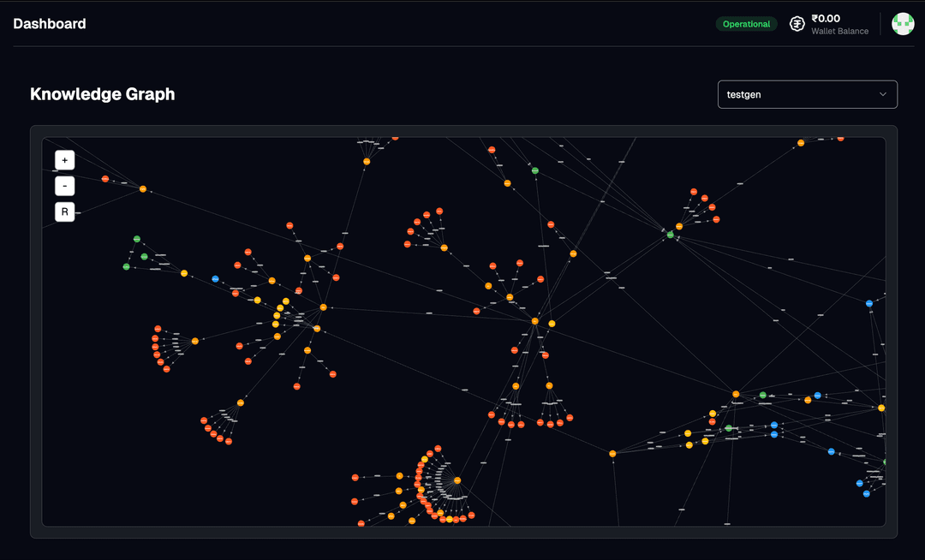
Task: Click the large orange hub node in the center
Action: (x=535, y=321)
